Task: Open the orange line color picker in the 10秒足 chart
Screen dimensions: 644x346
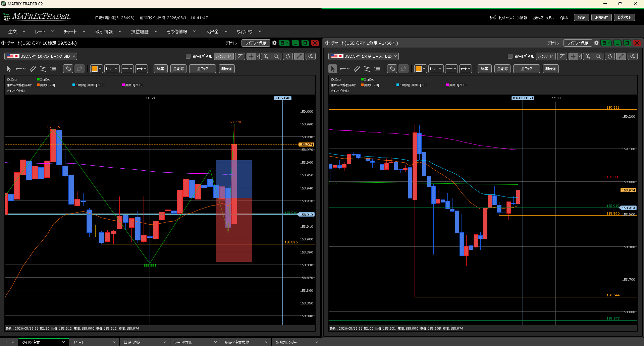Action: point(97,69)
